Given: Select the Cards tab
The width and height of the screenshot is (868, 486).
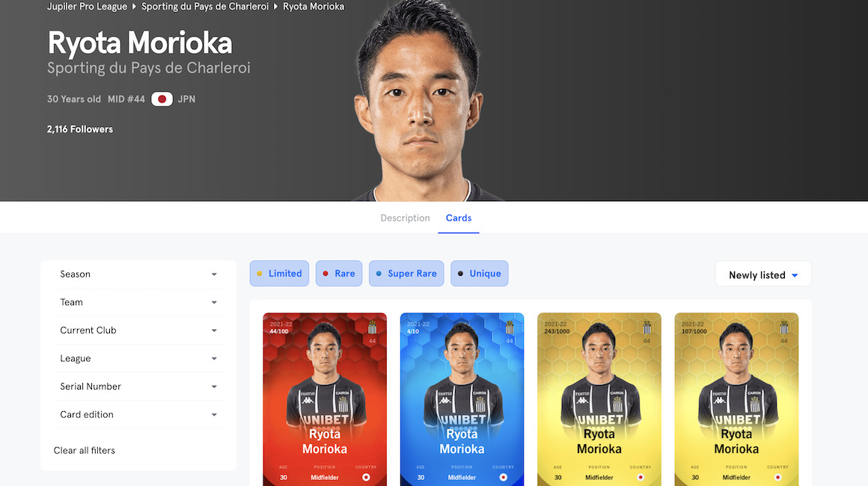Looking at the screenshot, I should click(459, 218).
